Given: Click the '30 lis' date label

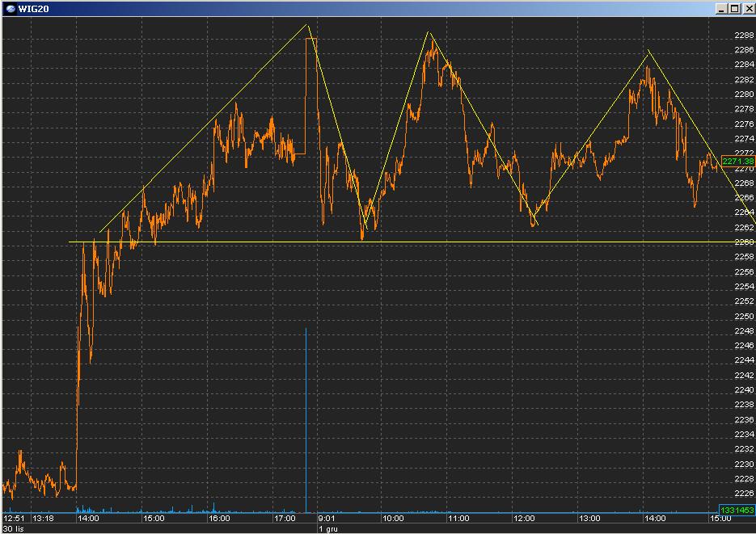Looking at the screenshot, I should click(x=13, y=528).
